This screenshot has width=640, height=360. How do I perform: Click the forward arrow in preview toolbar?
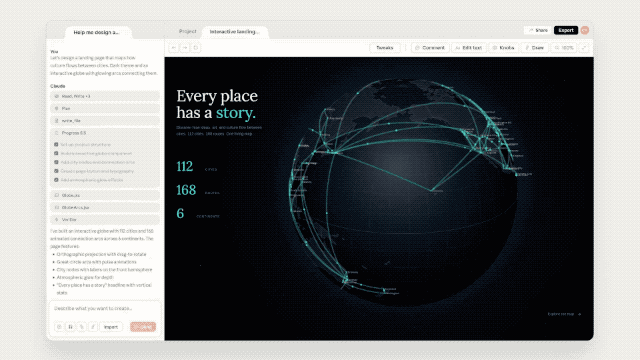pyautogui.click(x=185, y=48)
